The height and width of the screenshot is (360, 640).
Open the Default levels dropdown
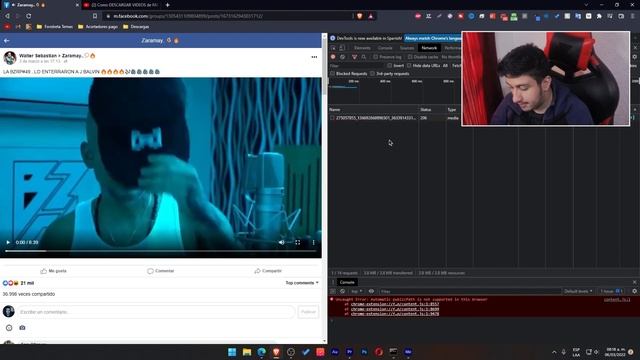578,291
